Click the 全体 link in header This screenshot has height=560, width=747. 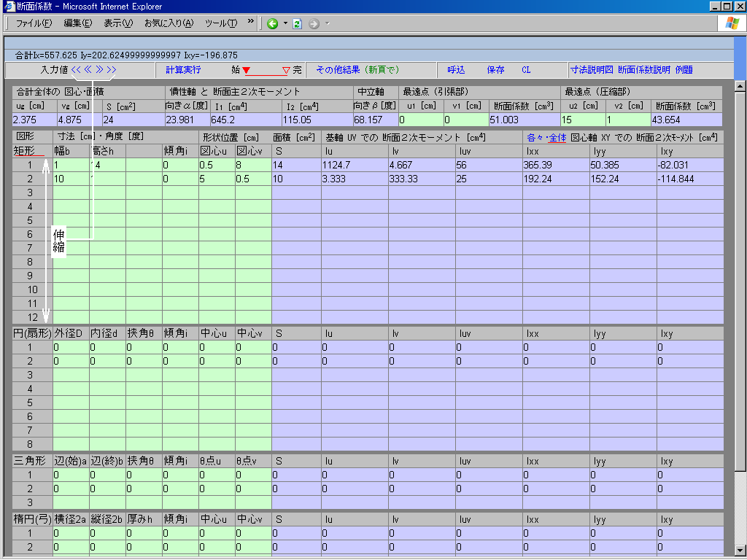tap(557, 137)
